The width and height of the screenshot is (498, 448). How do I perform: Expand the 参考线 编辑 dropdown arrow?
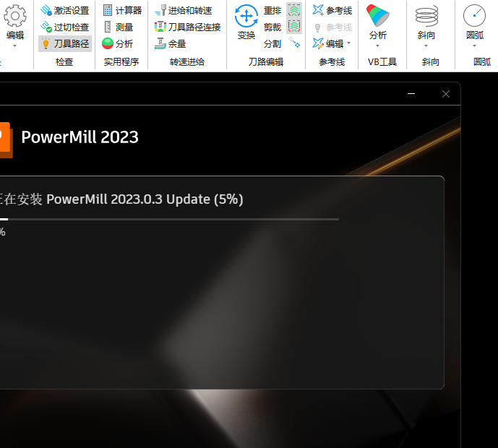[x=348, y=43]
